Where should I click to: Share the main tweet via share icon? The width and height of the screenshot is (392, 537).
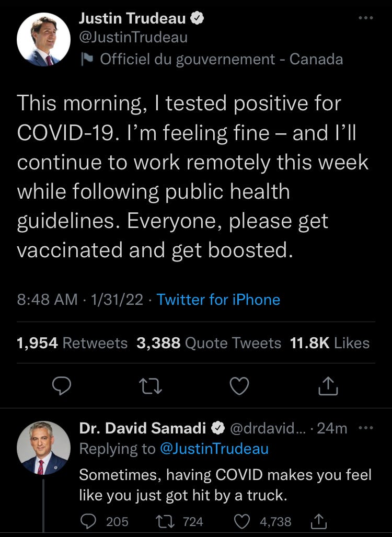(x=328, y=386)
